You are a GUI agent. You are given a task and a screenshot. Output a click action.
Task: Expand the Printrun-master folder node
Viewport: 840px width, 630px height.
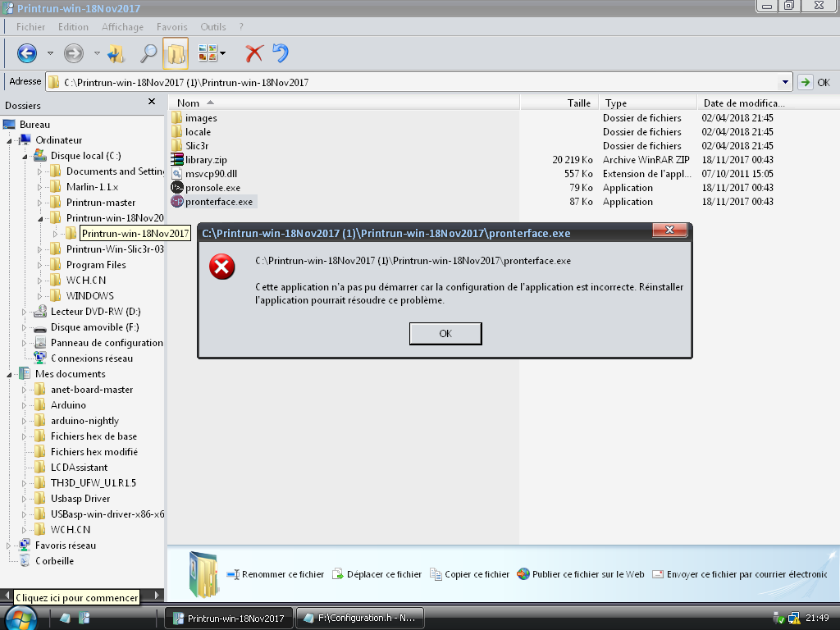point(40,203)
